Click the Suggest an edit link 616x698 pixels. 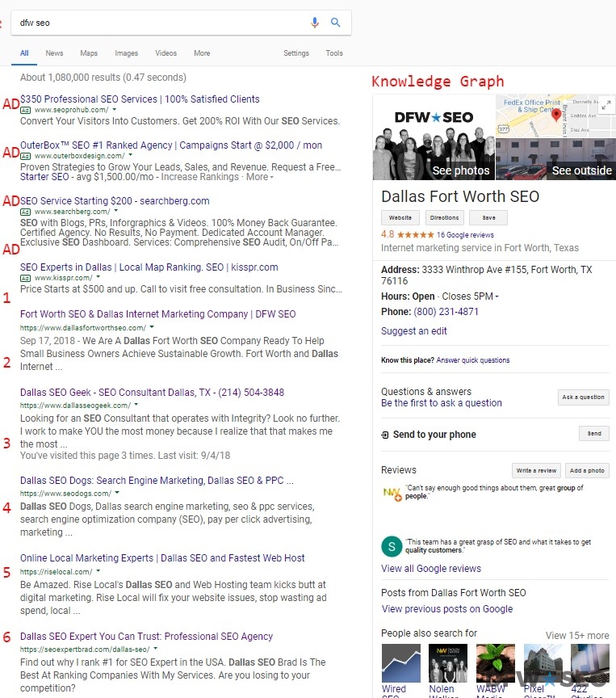pos(413,331)
